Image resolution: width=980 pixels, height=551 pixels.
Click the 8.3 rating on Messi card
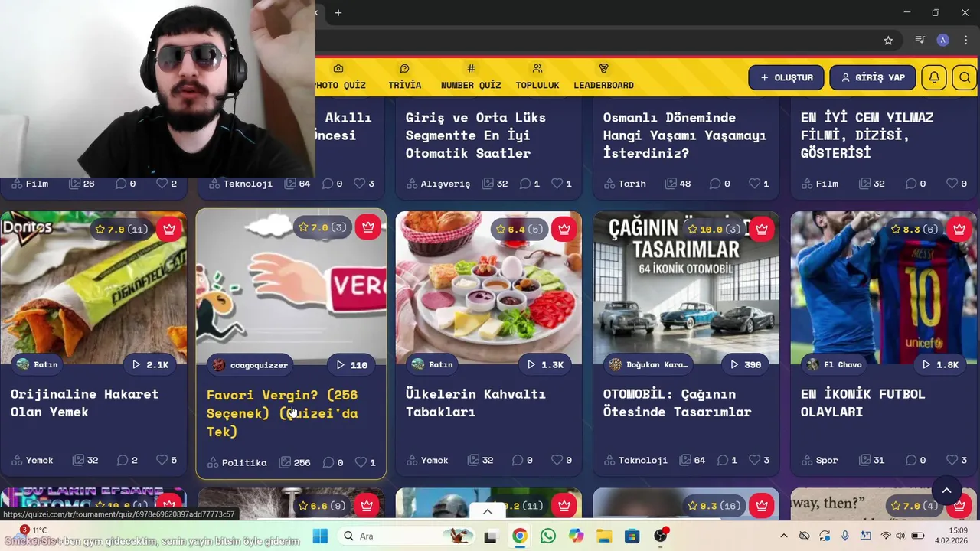coord(915,229)
